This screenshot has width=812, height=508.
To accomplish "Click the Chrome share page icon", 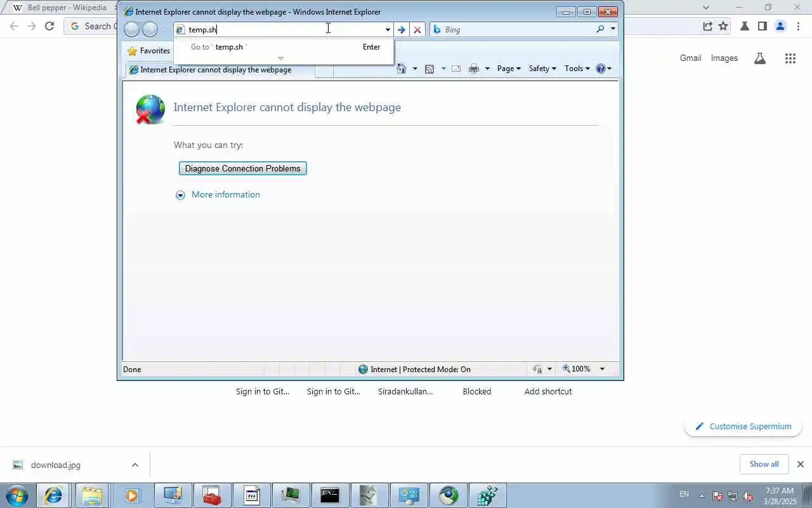I will pyautogui.click(x=707, y=26).
